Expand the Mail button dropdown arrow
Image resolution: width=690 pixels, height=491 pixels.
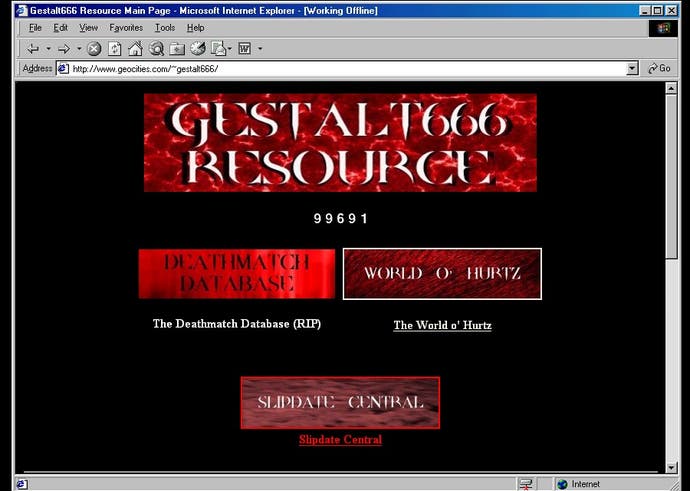click(x=230, y=49)
